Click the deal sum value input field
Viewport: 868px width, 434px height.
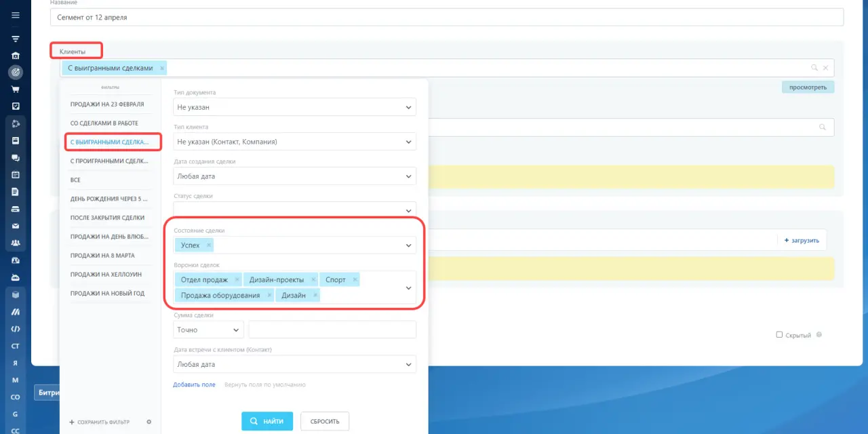pos(332,330)
